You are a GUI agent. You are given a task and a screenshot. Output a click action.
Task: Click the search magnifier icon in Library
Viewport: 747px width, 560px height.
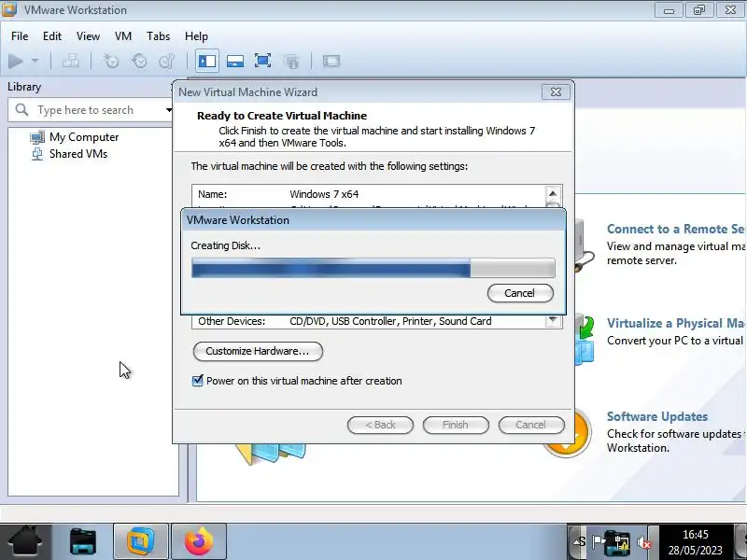click(21, 110)
